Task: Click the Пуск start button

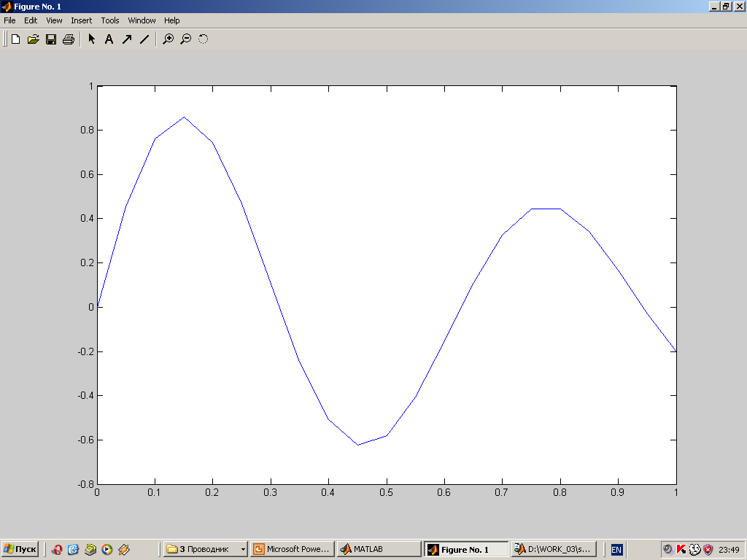Action: [20, 549]
